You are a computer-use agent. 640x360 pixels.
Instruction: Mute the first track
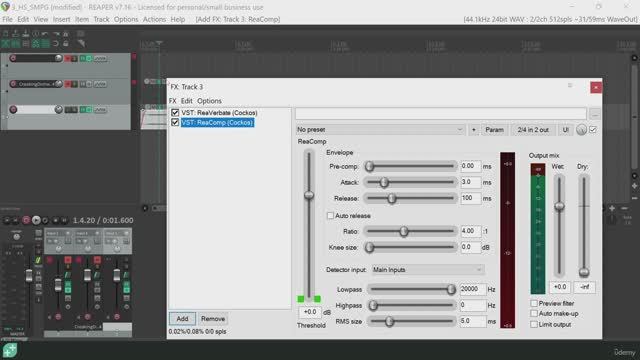point(67,58)
